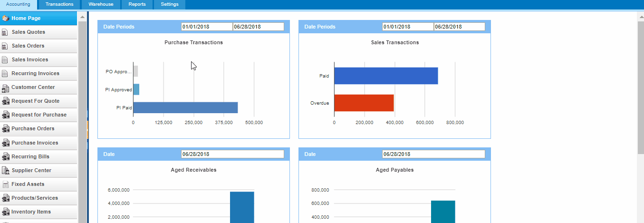Open Home Page from sidebar

[x=38, y=18]
